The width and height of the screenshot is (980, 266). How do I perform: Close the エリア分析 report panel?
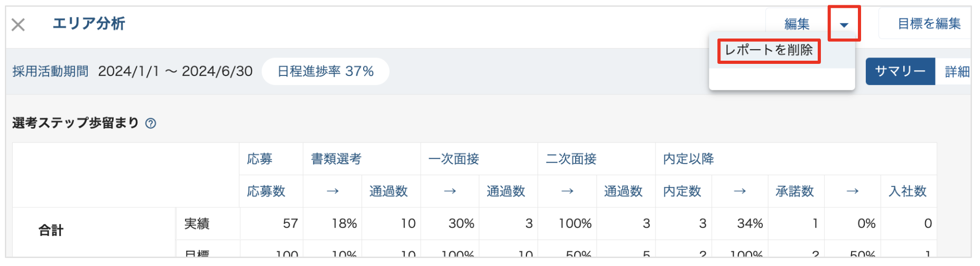(x=18, y=25)
